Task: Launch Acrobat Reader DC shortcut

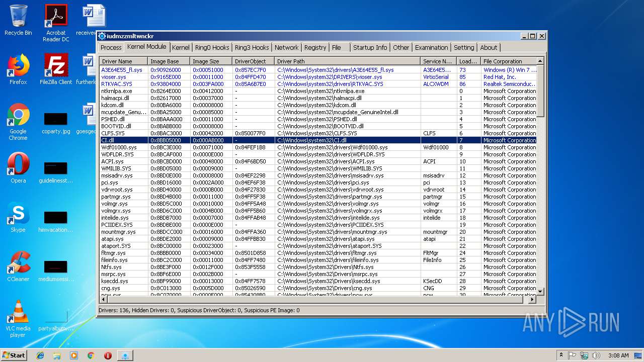Action: pos(56,23)
